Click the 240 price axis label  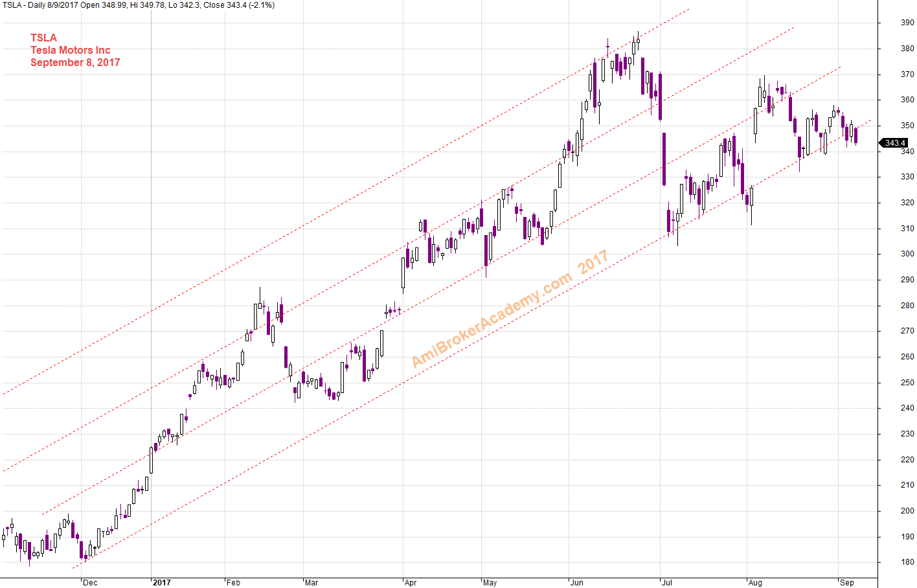pos(907,408)
